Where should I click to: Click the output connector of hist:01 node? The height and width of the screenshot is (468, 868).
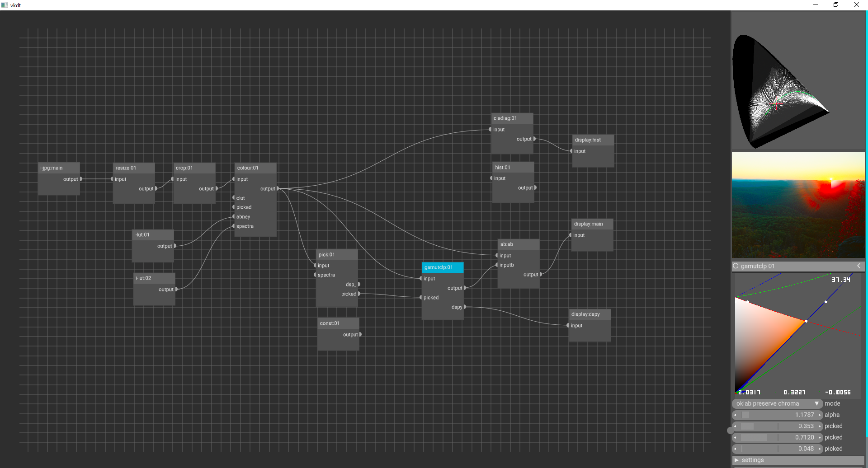pyautogui.click(x=535, y=188)
